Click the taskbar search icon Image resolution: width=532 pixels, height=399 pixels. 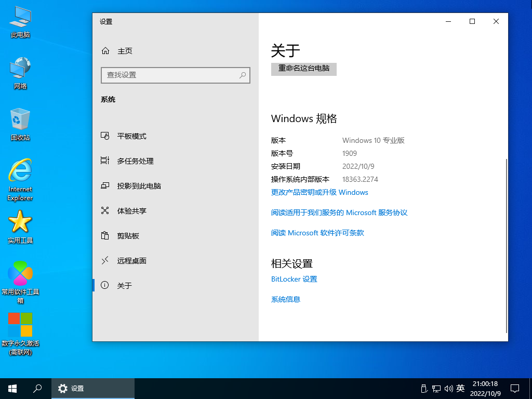(x=37, y=388)
